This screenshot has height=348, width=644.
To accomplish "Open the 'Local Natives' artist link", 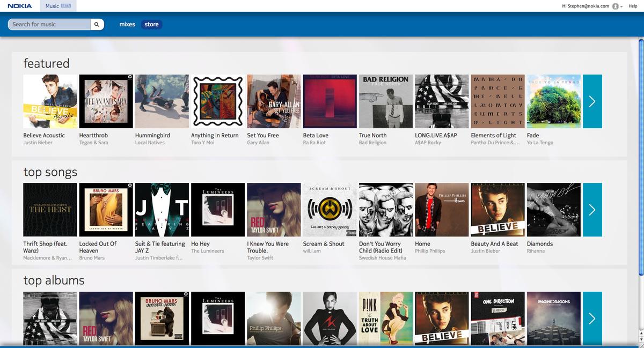I will pos(150,143).
